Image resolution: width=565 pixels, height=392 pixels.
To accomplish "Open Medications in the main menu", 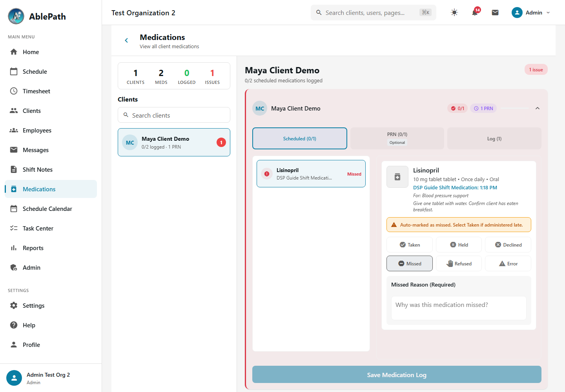I will coord(51,189).
